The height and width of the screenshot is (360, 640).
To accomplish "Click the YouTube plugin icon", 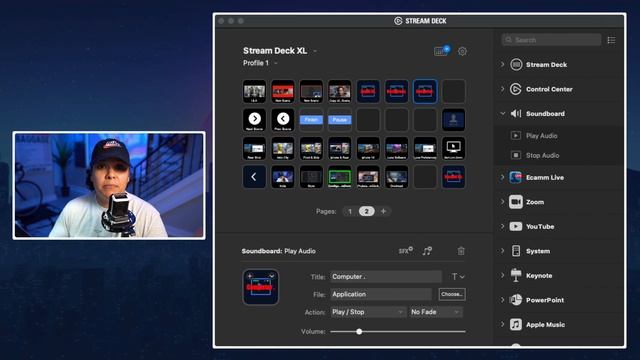I will [x=516, y=227].
